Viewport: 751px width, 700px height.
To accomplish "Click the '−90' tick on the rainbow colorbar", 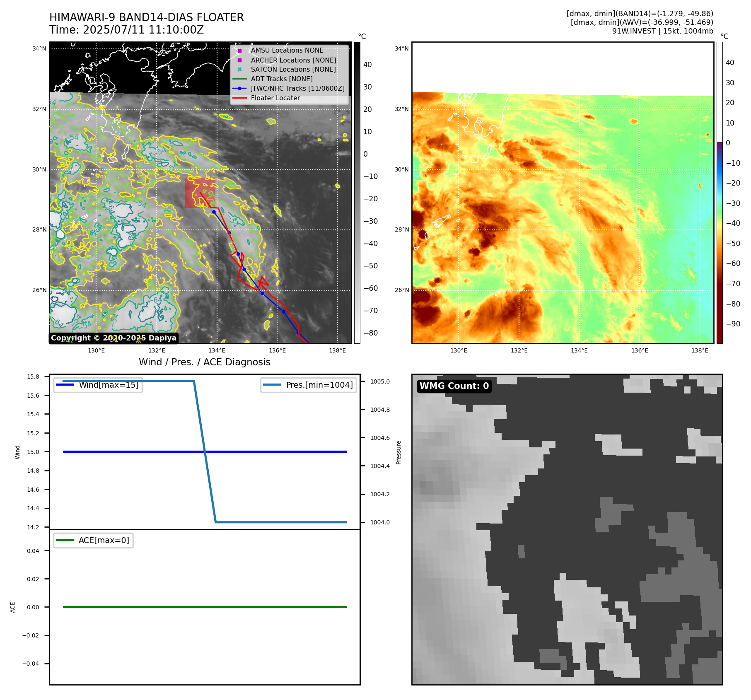I will pos(733,324).
